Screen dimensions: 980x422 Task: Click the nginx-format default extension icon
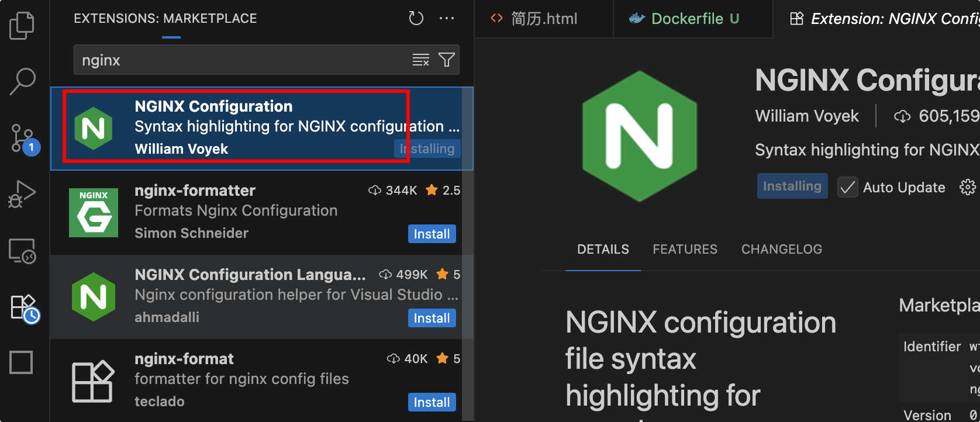pos(93,381)
